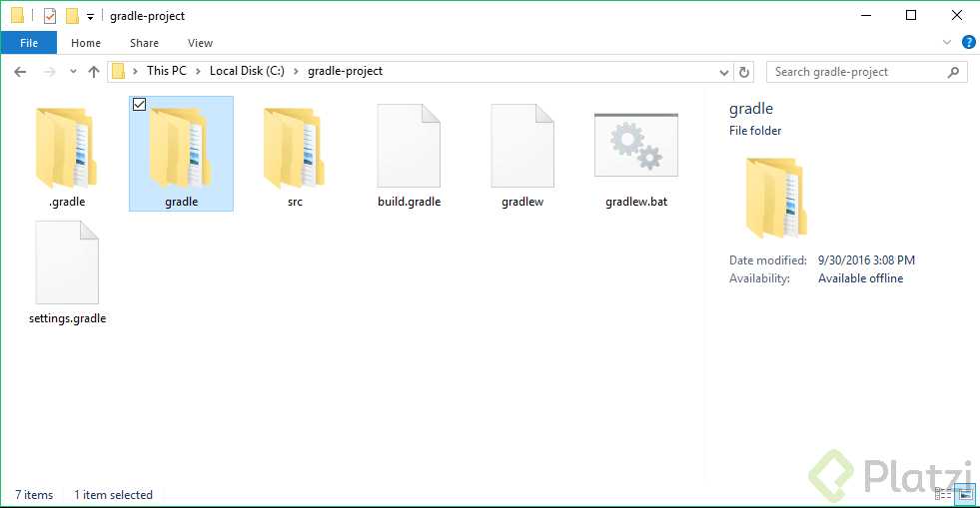This screenshot has width=980, height=508.
Task: Open the recent locations dropdown arrow
Action: (x=73, y=72)
